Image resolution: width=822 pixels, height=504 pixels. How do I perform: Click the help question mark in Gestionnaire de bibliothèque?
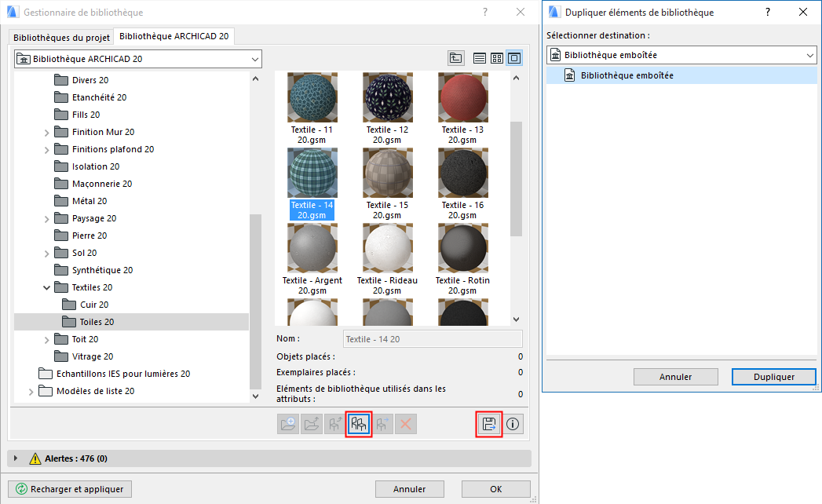coord(485,12)
